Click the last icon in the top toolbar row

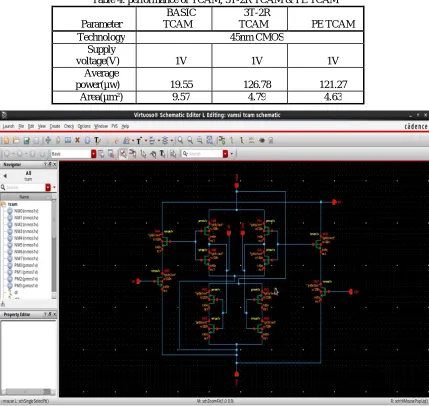coord(270,140)
